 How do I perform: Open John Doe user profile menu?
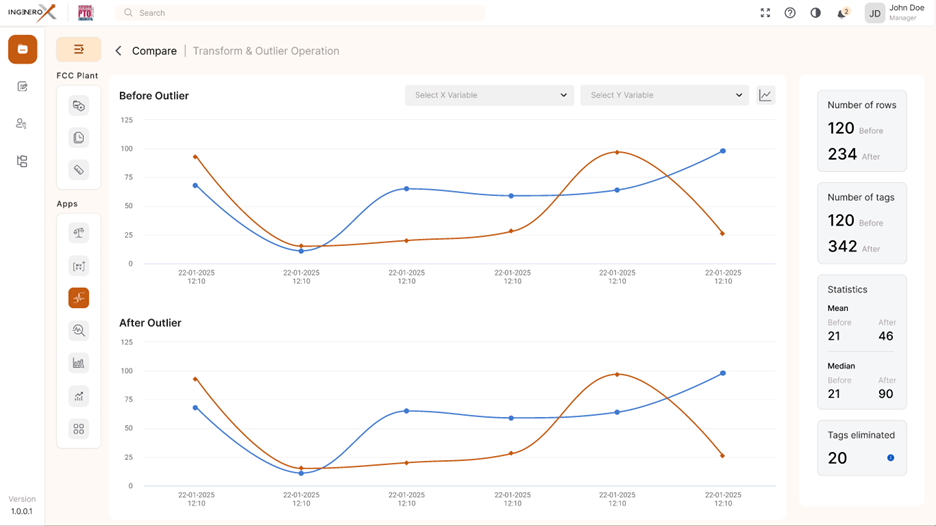pyautogui.click(x=893, y=13)
